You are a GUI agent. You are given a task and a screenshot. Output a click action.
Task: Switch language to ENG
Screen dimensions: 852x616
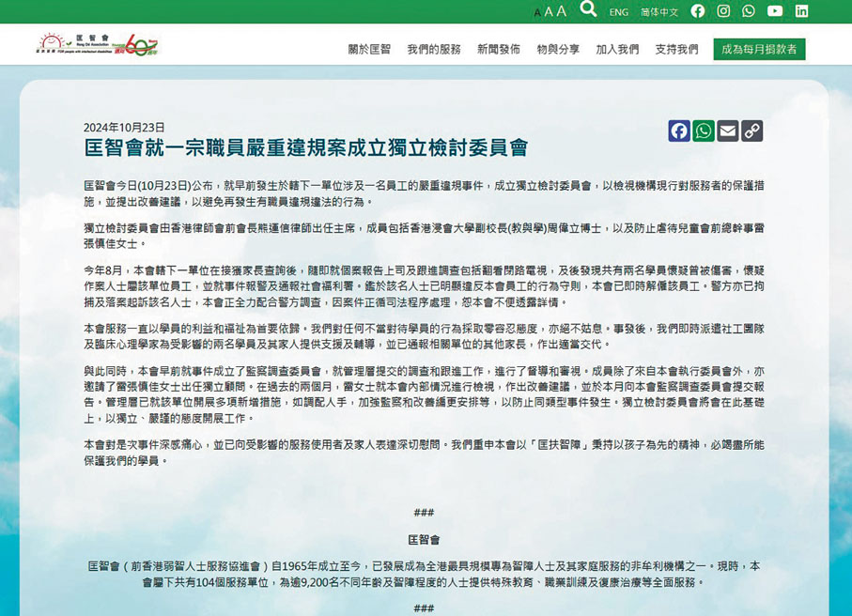618,12
